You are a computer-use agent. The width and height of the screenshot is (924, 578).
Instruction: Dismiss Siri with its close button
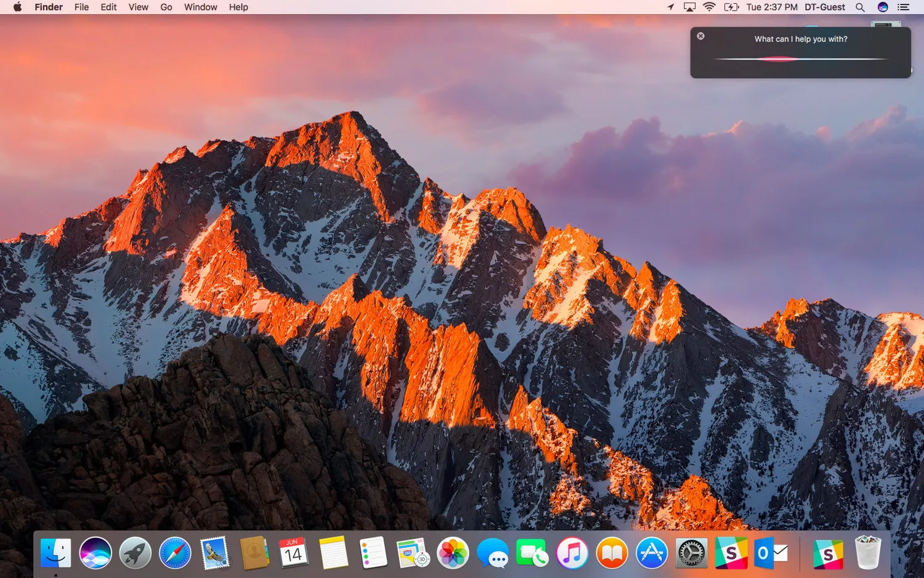coord(700,36)
